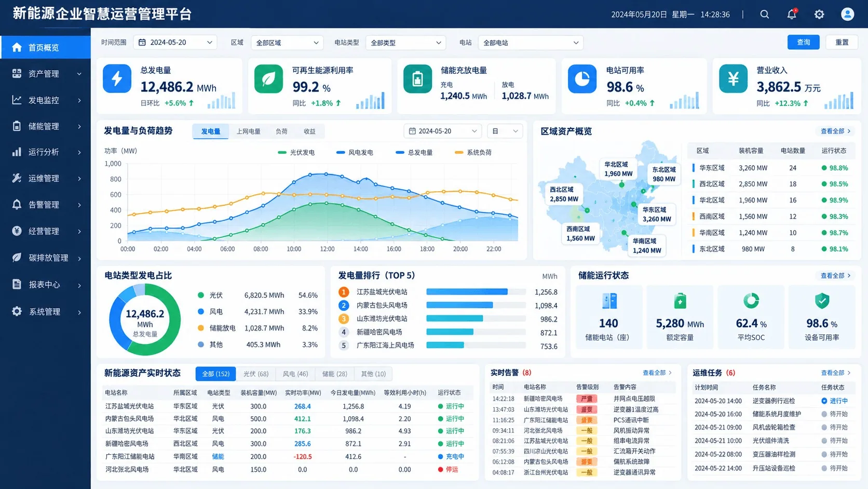Click the 重置 button
The width and height of the screenshot is (868, 489).
click(842, 42)
